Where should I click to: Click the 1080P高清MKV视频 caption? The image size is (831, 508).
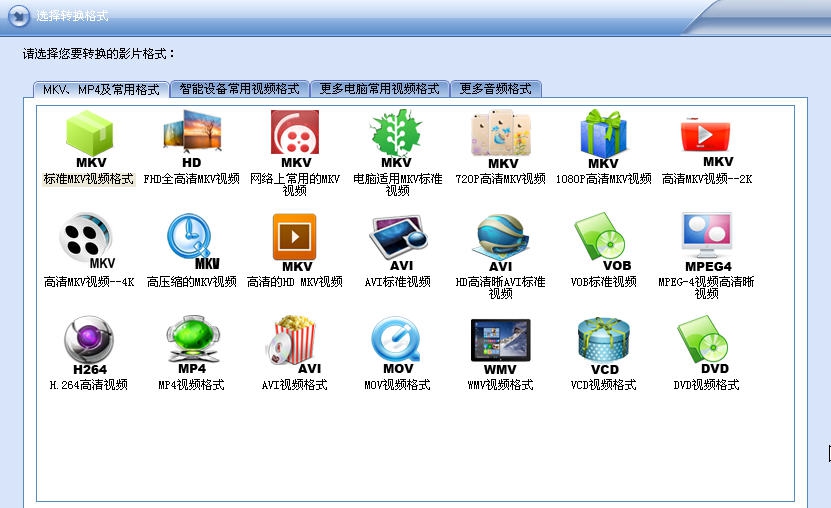[603, 179]
